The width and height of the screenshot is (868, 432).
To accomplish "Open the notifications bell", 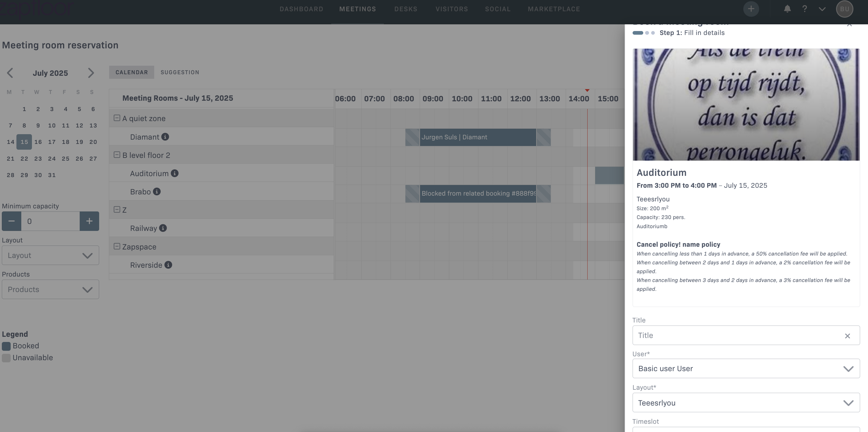I will pos(787,9).
